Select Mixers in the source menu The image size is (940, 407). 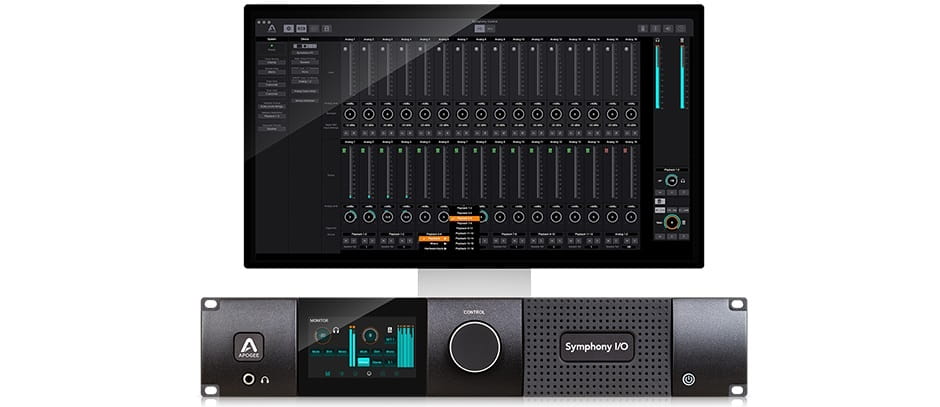click(x=434, y=243)
